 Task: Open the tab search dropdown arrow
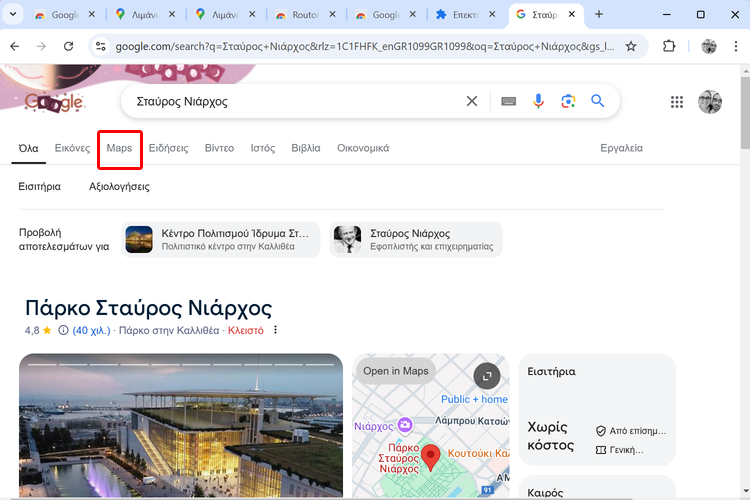point(13,14)
